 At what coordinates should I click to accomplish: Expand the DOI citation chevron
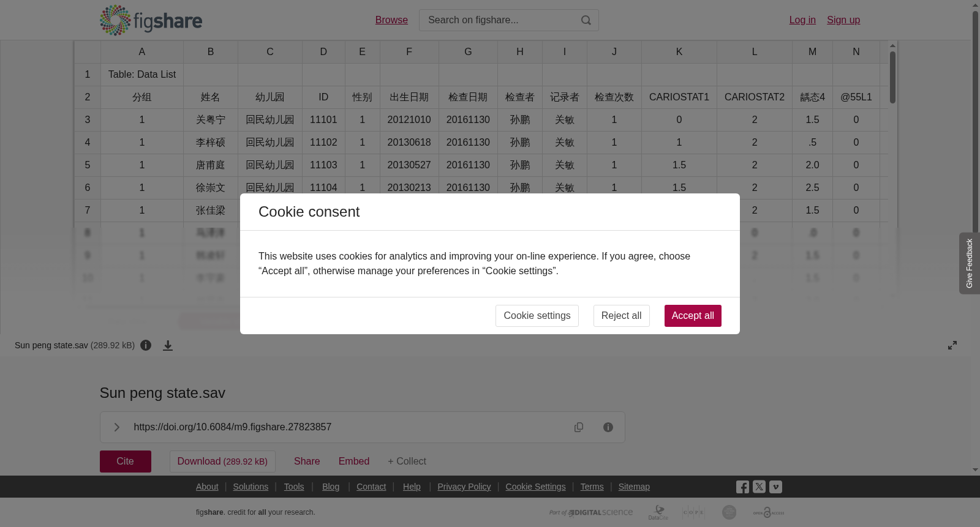point(117,427)
